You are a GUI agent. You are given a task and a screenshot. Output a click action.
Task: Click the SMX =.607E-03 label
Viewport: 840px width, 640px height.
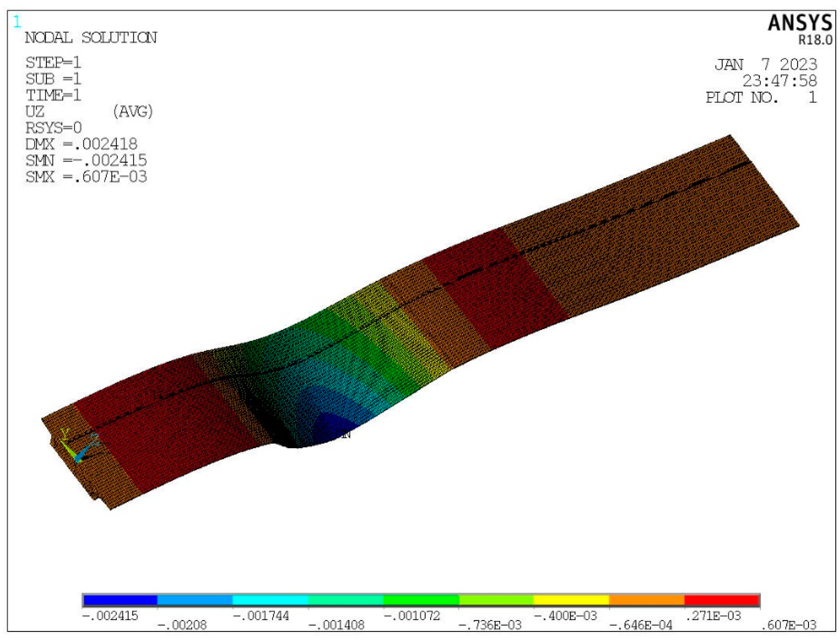86,177
